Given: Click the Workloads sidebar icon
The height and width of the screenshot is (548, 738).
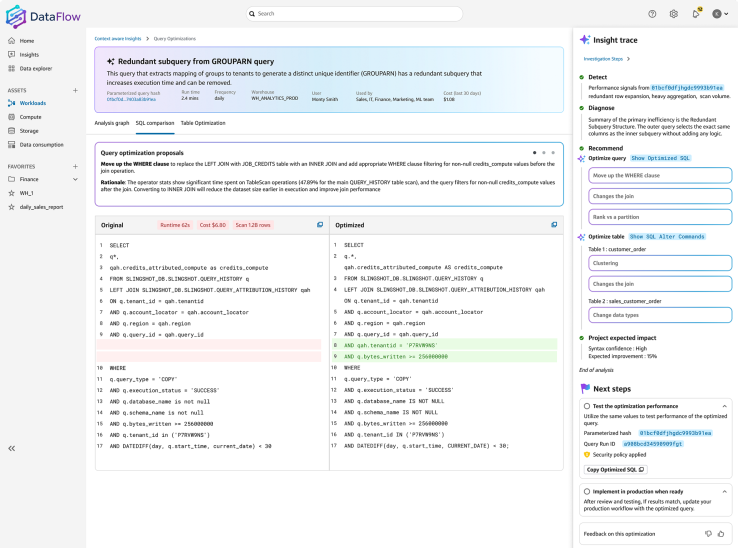Looking at the screenshot, I should [x=12, y=103].
